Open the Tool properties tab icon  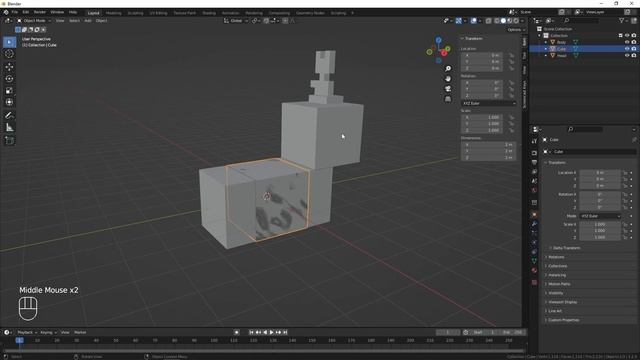tap(534, 141)
